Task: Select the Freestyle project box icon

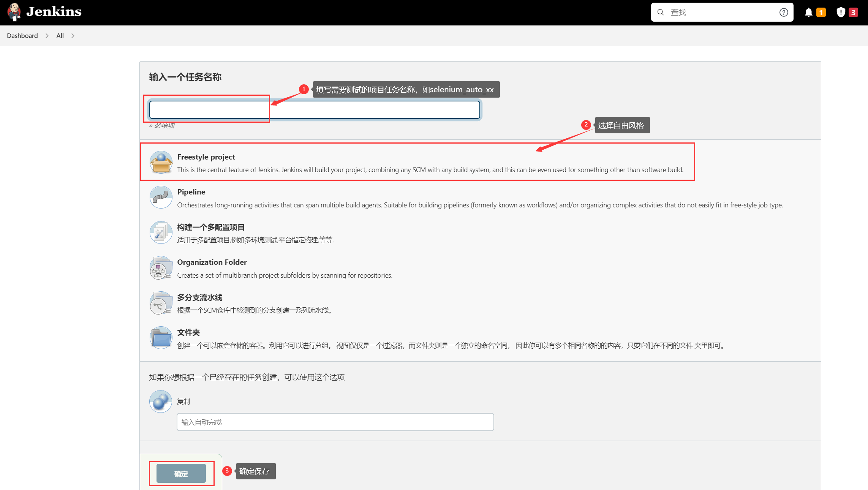Action: click(161, 163)
